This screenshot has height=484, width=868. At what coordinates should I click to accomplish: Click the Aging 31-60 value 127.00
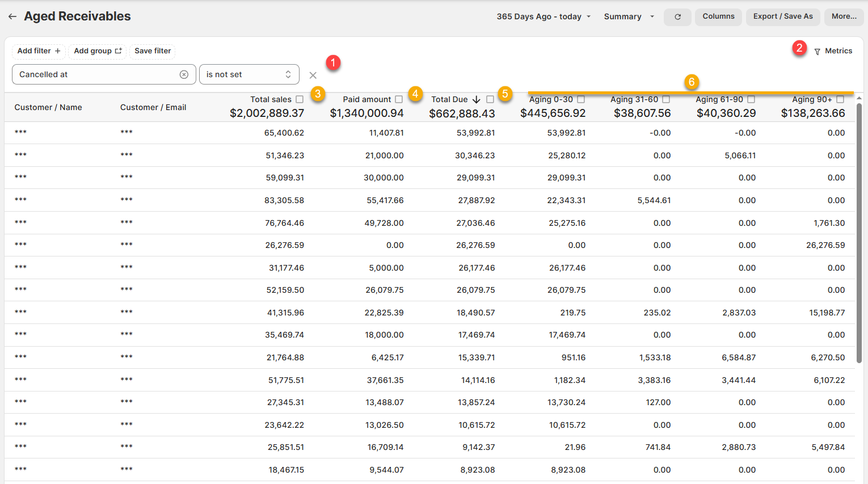click(658, 402)
